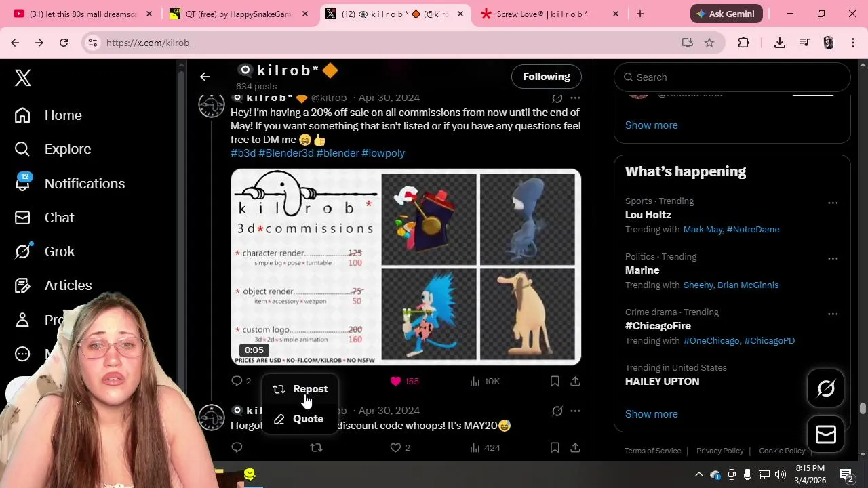
Task: Like the MAY20 post with 2 likes
Action: pyautogui.click(x=400, y=447)
